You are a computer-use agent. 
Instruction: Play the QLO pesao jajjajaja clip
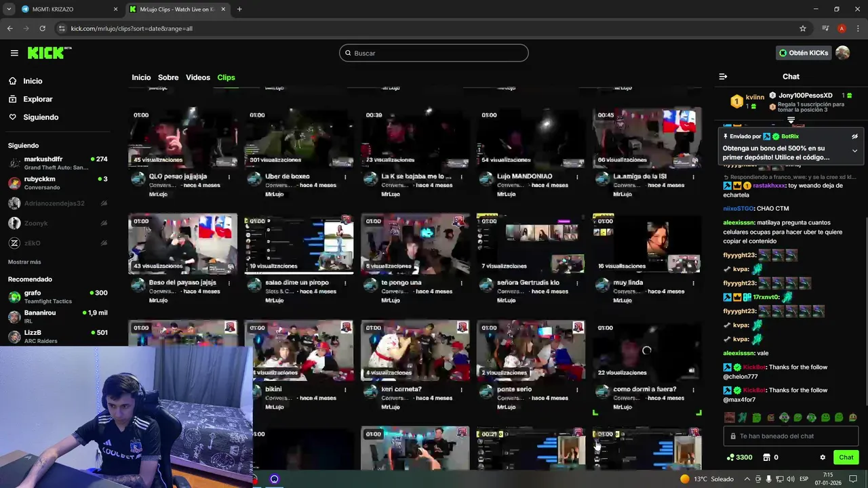point(183,138)
